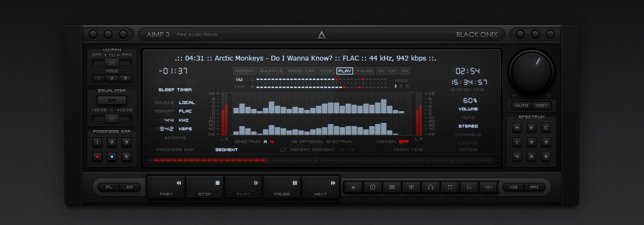Select VU/PPM mode 2

coord(111,78)
